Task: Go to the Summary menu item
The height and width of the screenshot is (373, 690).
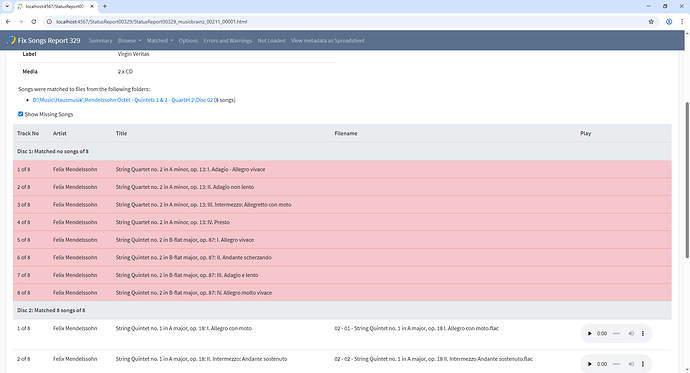Action: pos(100,40)
